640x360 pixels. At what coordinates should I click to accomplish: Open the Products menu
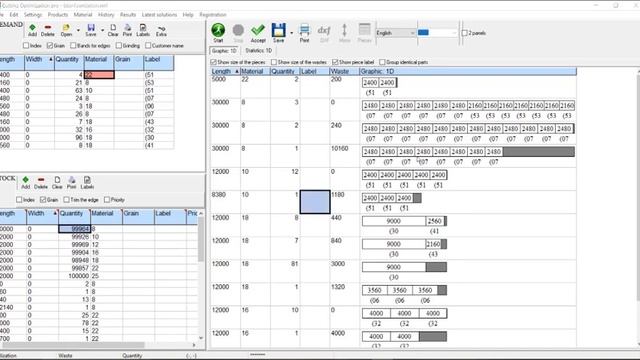pos(58,15)
